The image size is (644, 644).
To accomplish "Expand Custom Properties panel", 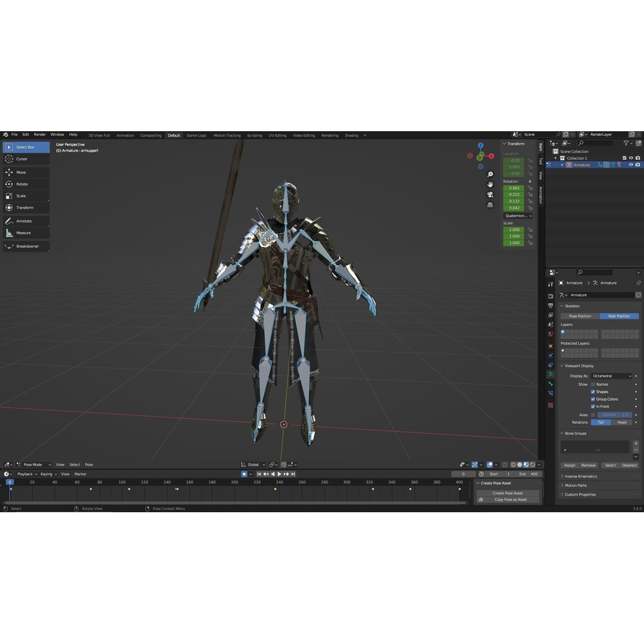I will [580, 494].
